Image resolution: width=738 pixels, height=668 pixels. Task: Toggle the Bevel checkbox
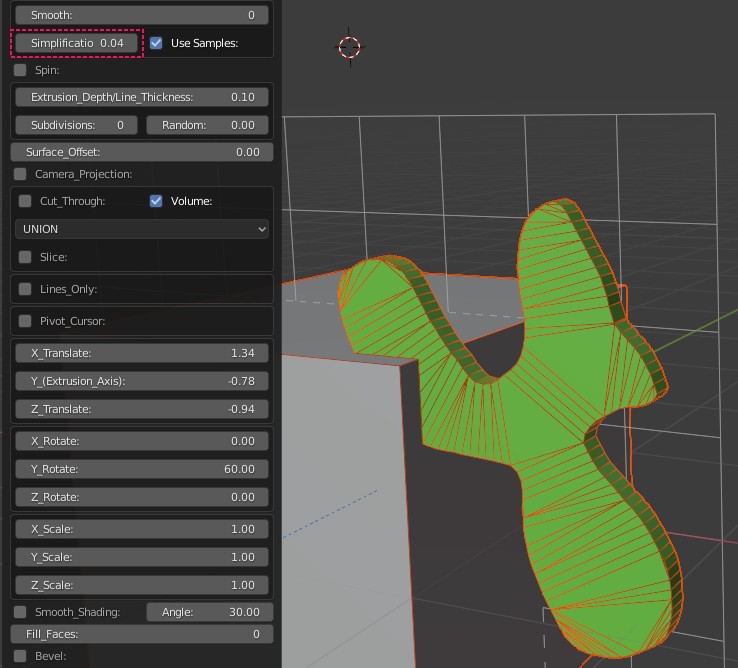(x=20, y=656)
